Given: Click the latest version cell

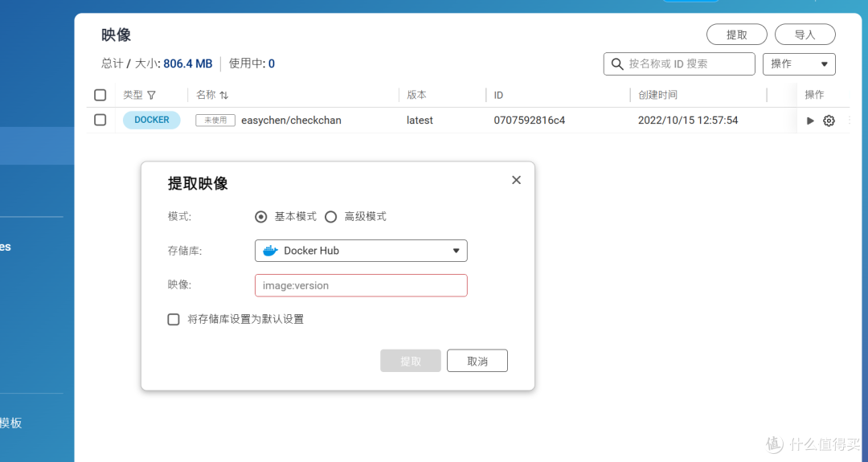Looking at the screenshot, I should [420, 120].
